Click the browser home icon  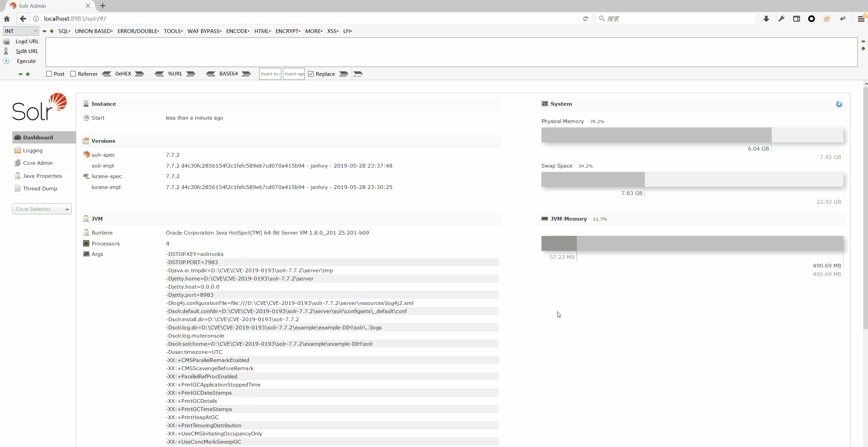[7, 19]
